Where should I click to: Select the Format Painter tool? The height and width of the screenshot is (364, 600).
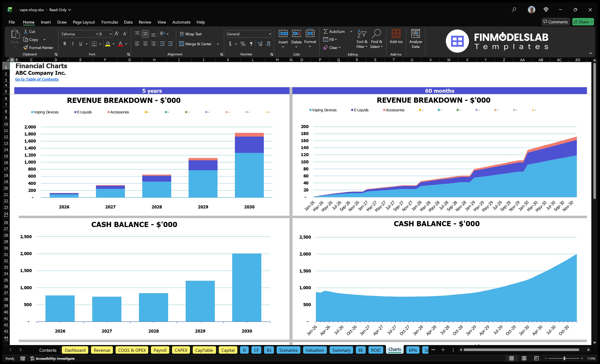pos(38,48)
